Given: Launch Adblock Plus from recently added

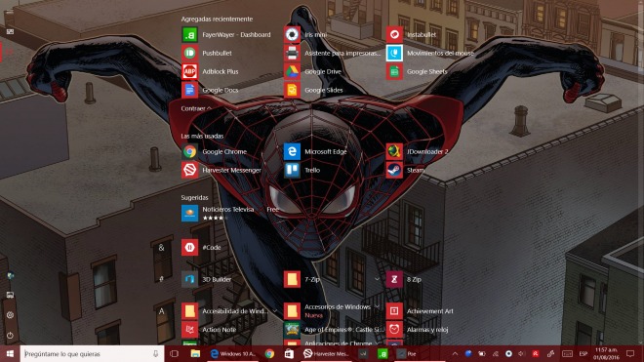Looking at the screenshot, I should [189, 71].
